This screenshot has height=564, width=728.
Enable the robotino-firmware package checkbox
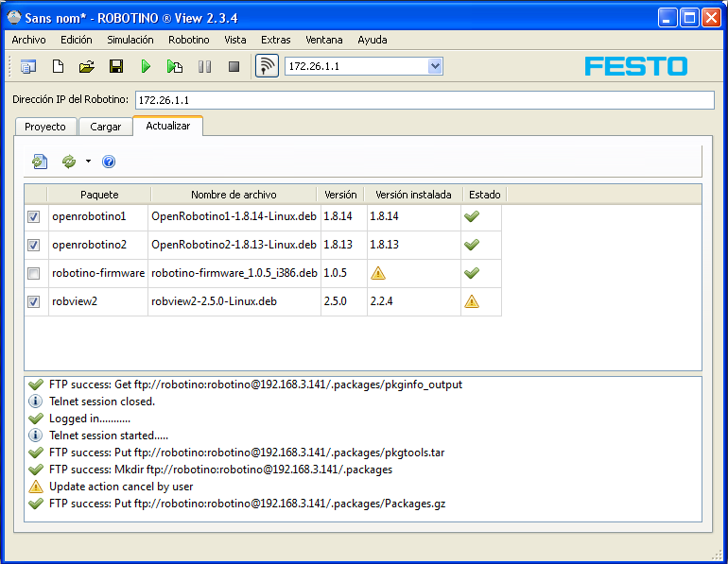(34, 273)
